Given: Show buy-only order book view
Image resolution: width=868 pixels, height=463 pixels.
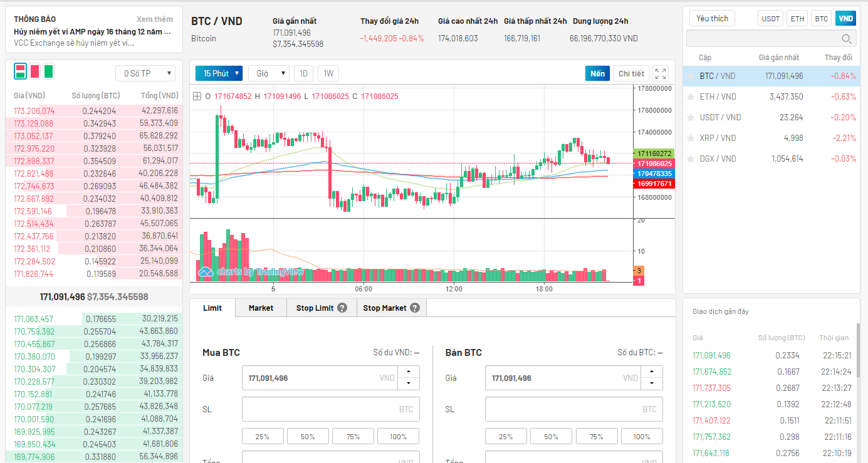Looking at the screenshot, I should pyautogui.click(x=48, y=71).
